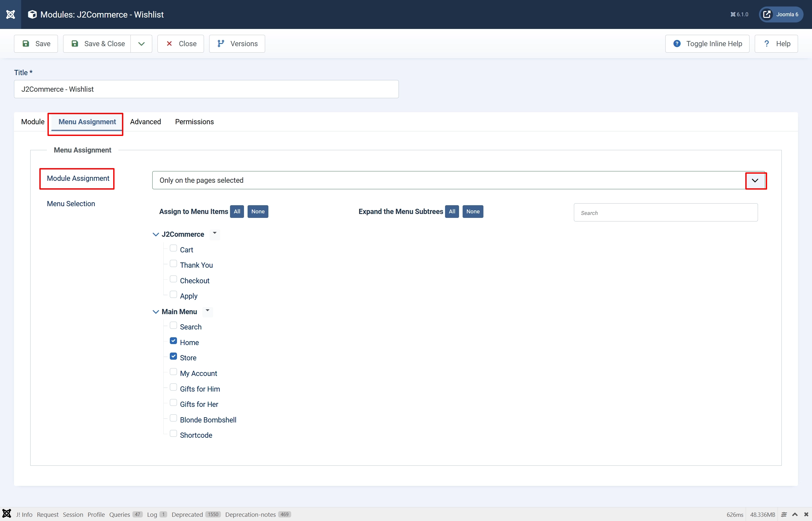Viewport: 812px width, 521px height.
Task: Select the Menu Assignment tab
Action: (87, 122)
